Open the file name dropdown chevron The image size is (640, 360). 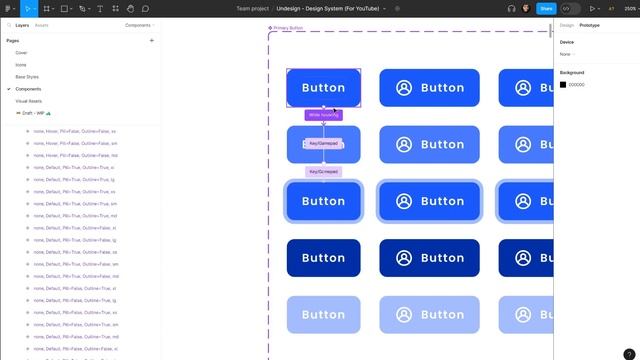pyautogui.click(x=384, y=9)
